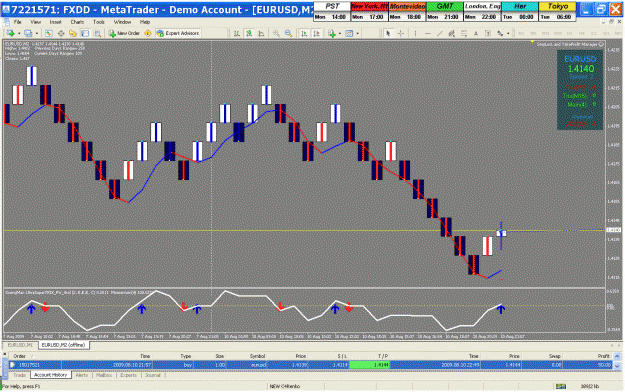Select order row 15017521
This screenshot has height=392, width=625.
click(311, 365)
